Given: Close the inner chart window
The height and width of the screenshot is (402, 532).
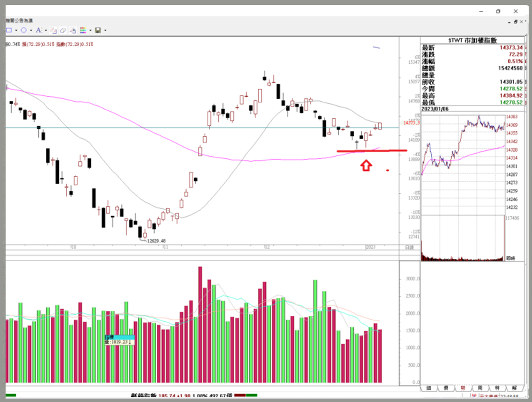Looking at the screenshot, I should tap(522, 22).
